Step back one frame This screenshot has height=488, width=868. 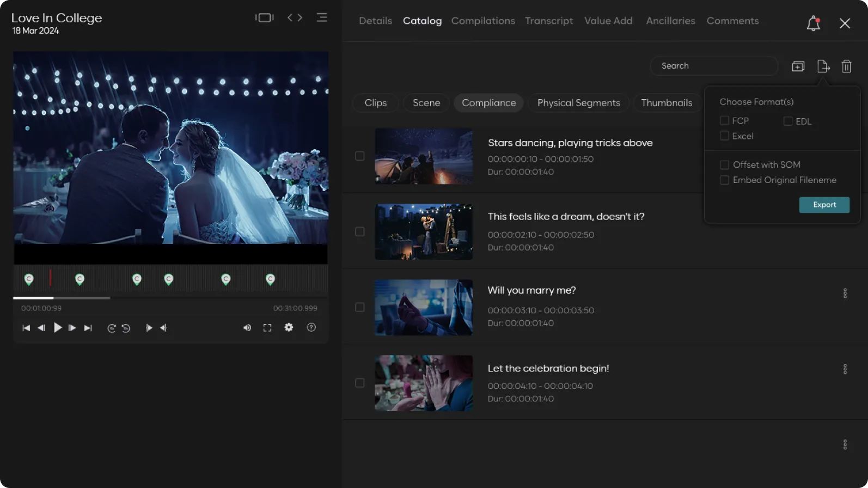[x=41, y=328]
